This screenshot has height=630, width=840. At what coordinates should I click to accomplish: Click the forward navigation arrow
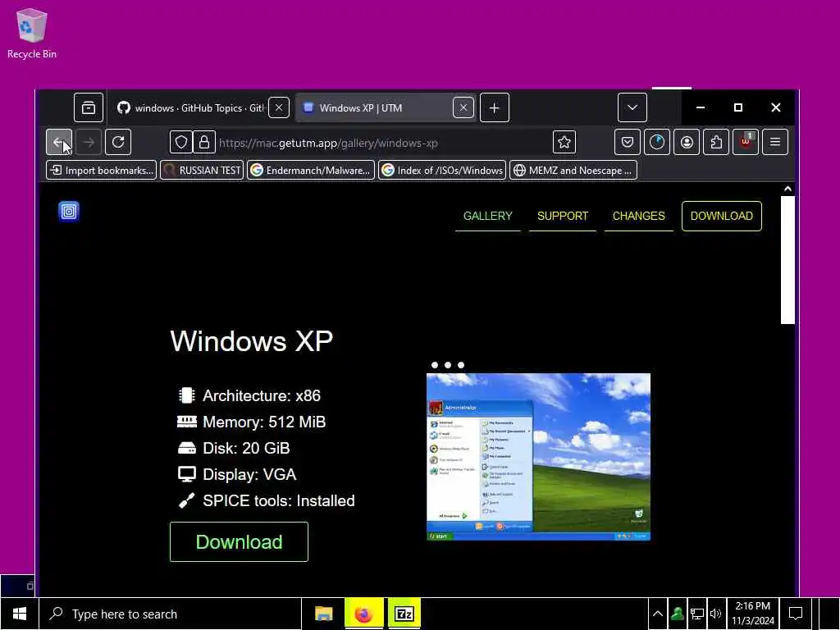click(89, 142)
